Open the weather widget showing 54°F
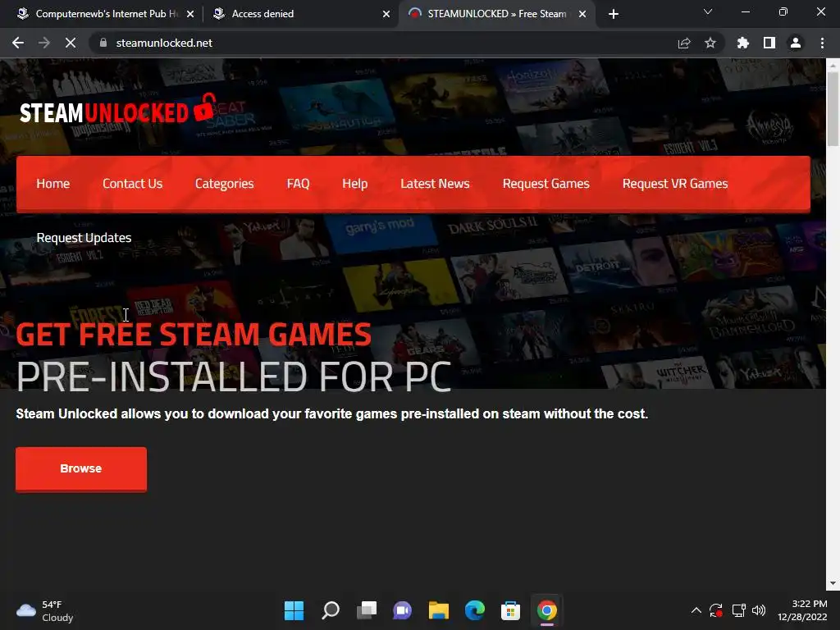This screenshot has width=840, height=630. tap(45, 610)
